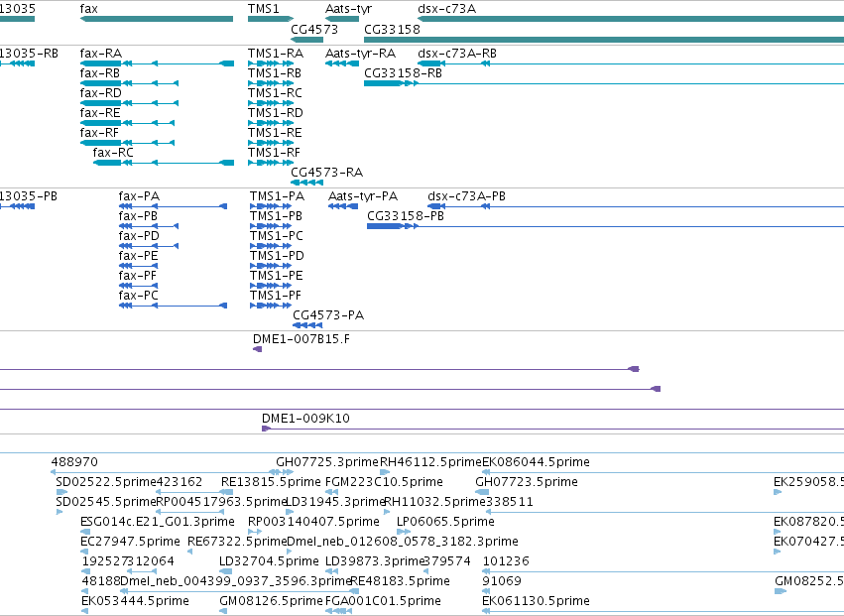
Task: Click the 338511 EST label
Action: coord(510,502)
